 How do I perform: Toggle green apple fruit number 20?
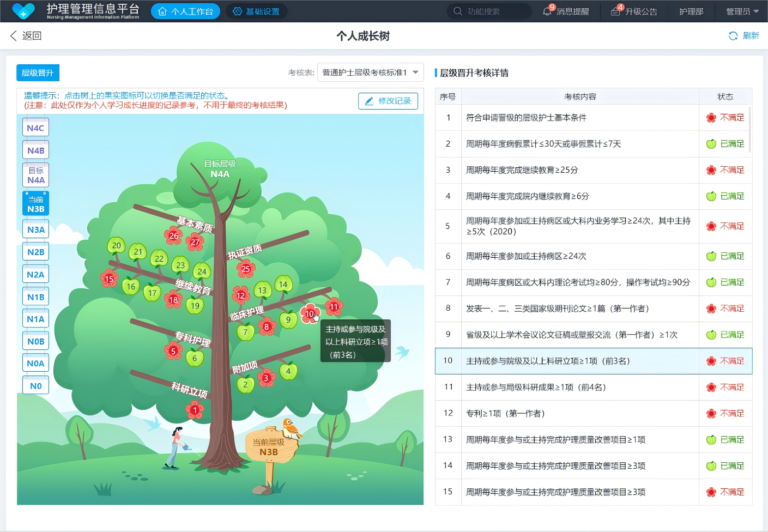click(x=116, y=246)
